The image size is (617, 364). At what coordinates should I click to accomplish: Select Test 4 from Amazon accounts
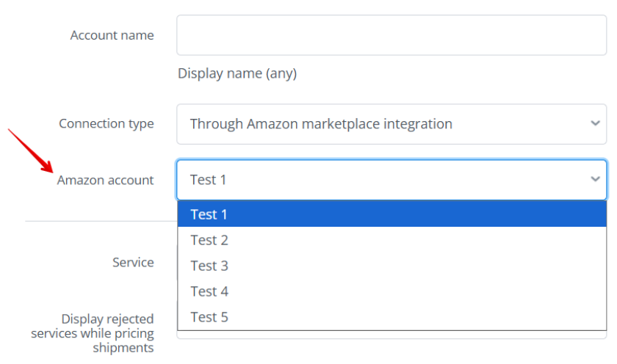tap(209, 291)
